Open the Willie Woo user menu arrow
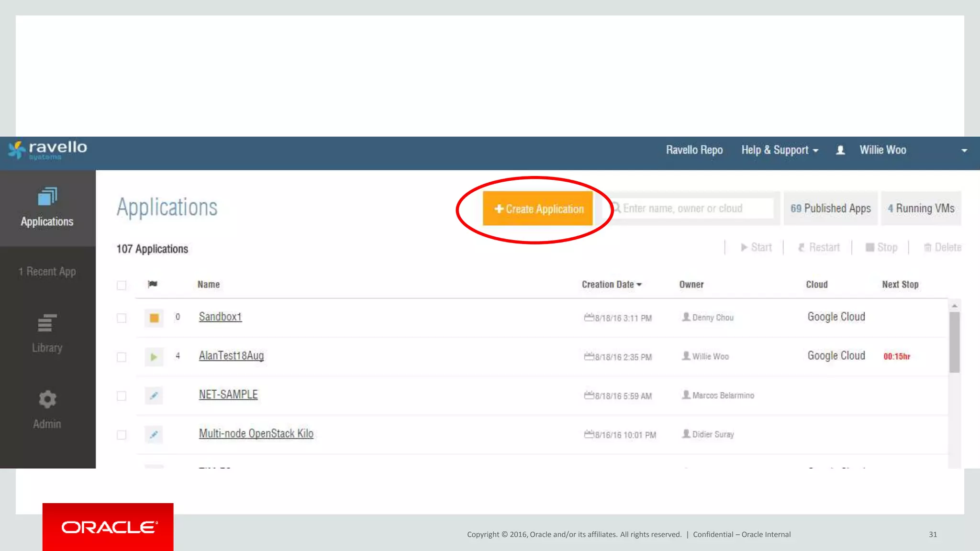The image size is (980, 551). click(964, 151)
